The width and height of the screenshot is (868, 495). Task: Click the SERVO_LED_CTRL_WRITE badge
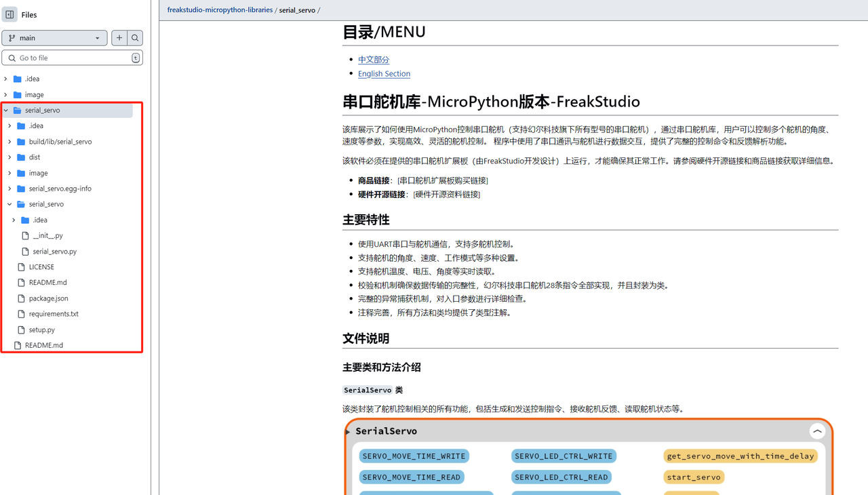pyautogui.click(x=564, y=456)
